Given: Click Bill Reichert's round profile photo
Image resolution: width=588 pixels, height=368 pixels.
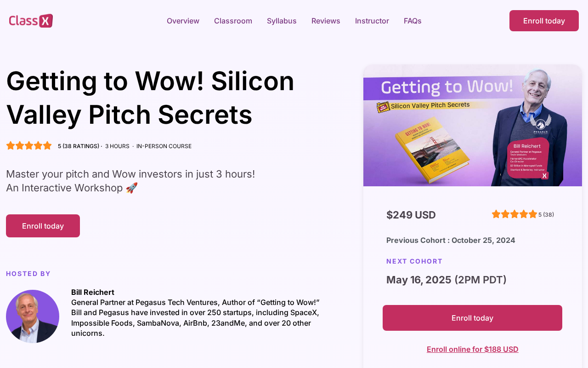Looking at the screenshot, I should pyautogui.click(x=33, y=316).
